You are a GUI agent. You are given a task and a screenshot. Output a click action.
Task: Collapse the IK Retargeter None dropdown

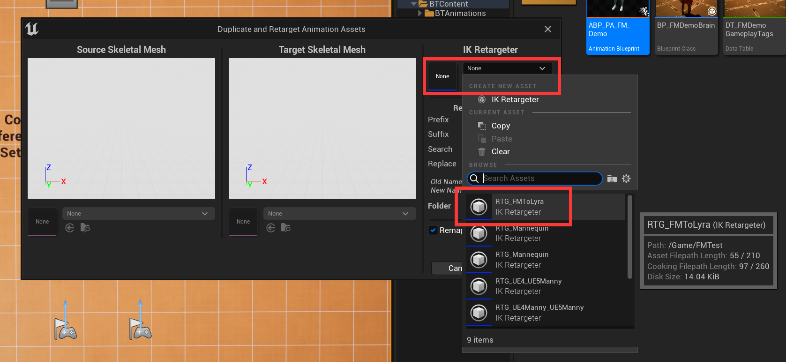pos(507,68)
